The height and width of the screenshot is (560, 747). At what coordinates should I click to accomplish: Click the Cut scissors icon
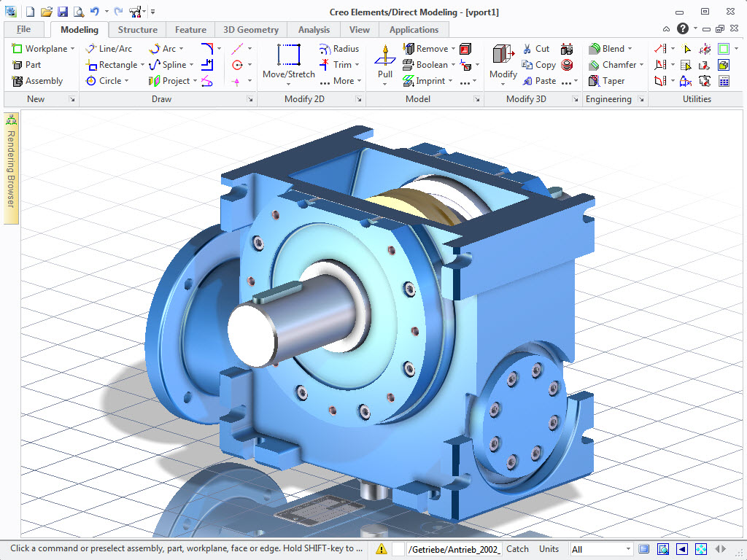point(528,49)
